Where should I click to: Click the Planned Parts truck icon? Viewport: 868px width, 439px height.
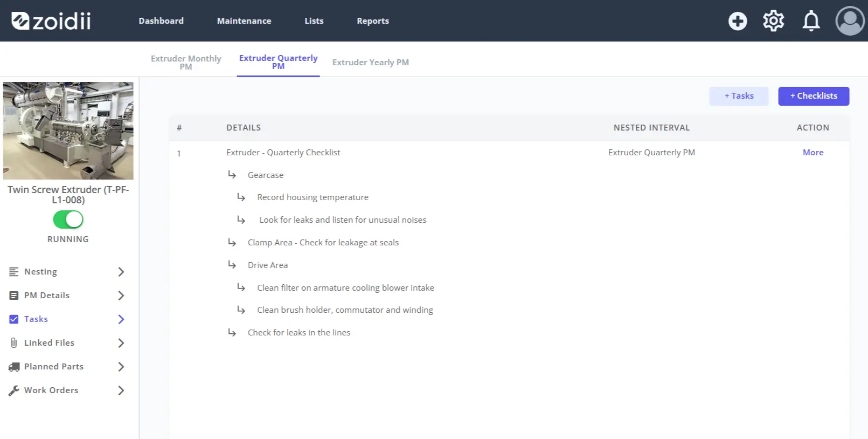tap(14, 367)
